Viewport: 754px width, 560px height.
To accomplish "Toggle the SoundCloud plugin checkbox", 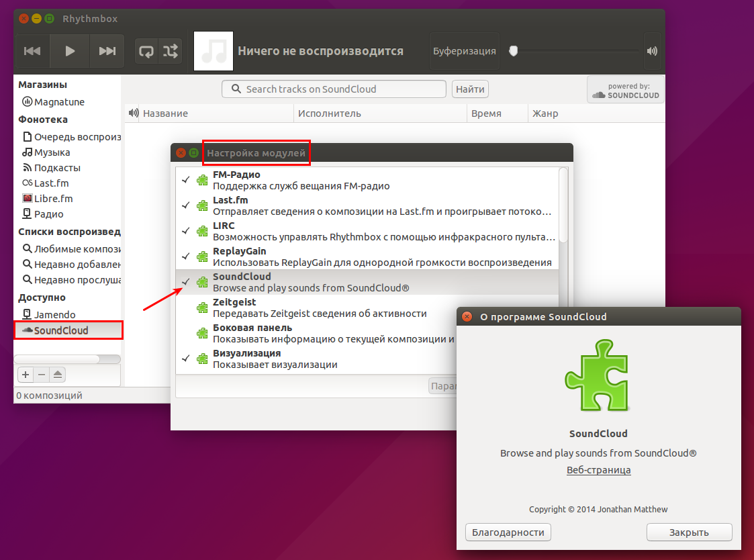I will click(x=185, y=282).
